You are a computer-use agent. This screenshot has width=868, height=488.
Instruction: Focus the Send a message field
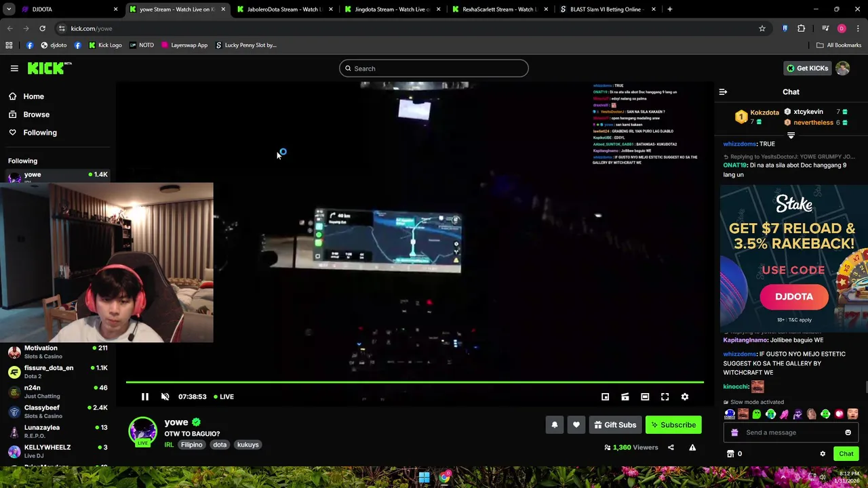(x=791, y=432)
